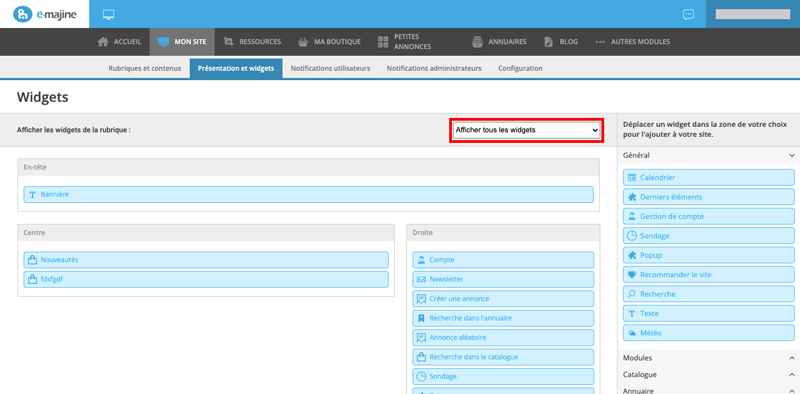Click the Blog document icon
Screen dimensions: 800x394
(x=548, y=42)
